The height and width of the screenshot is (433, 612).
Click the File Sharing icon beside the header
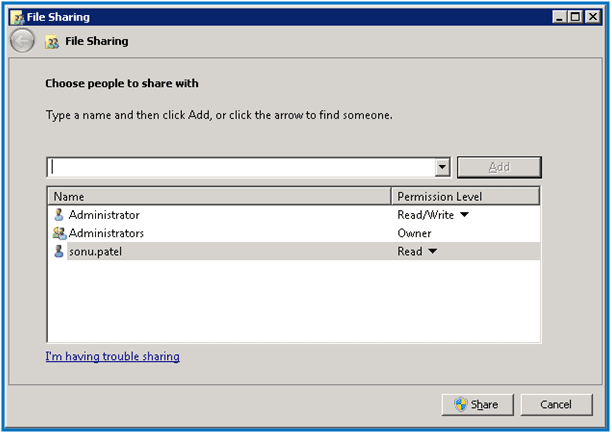tap(52, 42)
